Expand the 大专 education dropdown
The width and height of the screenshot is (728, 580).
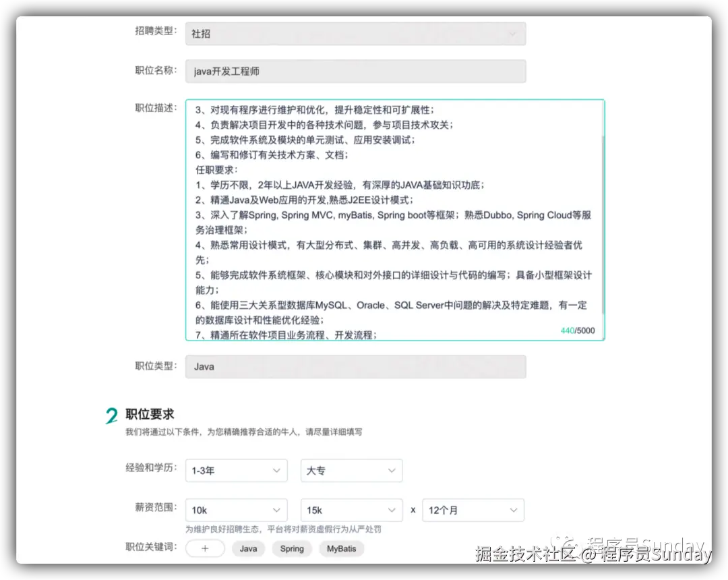coord(351,471)
